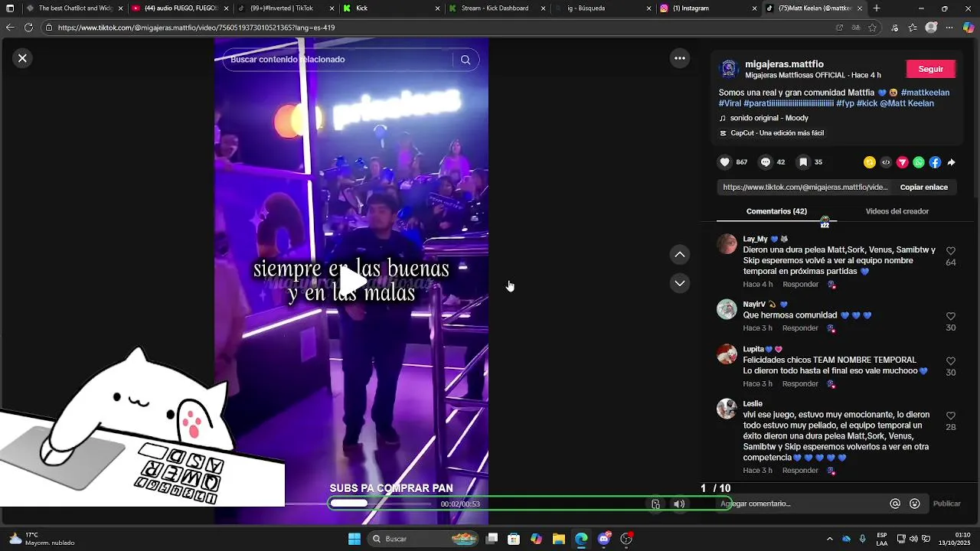Viewport: 980px width, 551px height.
Task: Play the paused video
Action: pos(351,281)
